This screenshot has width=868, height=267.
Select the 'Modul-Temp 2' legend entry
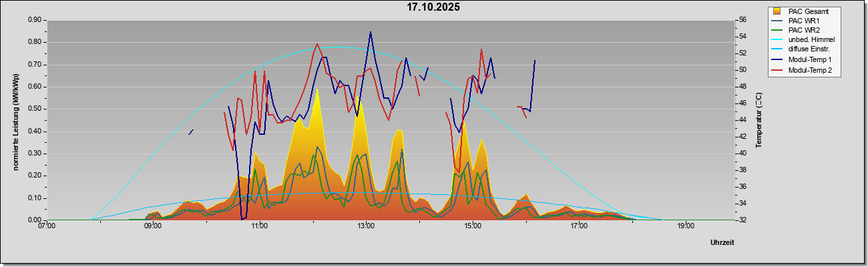[x=810, y=70]
